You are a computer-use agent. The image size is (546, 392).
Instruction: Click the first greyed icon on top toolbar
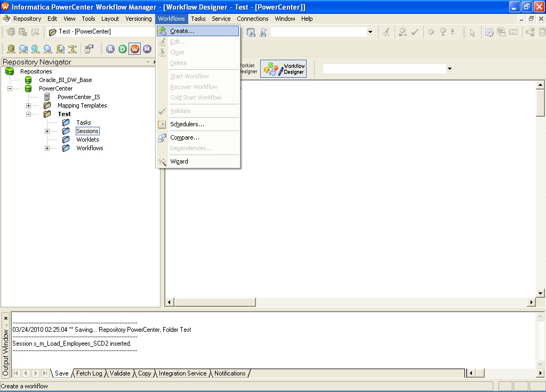(x=11, y=32)
